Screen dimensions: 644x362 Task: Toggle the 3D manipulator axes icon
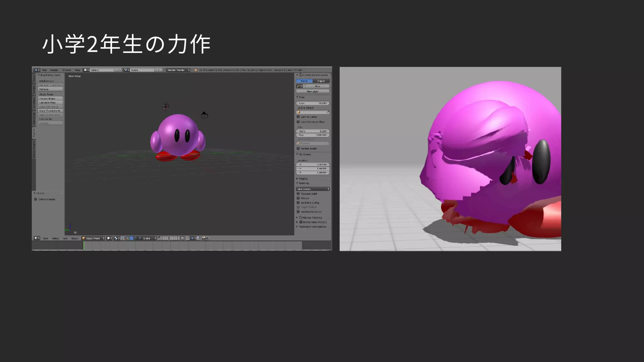click(x=127, y=238)
